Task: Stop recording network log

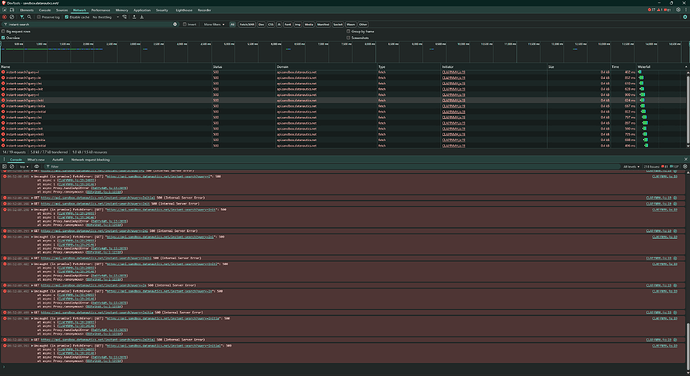Action: (x=4, y=17)
